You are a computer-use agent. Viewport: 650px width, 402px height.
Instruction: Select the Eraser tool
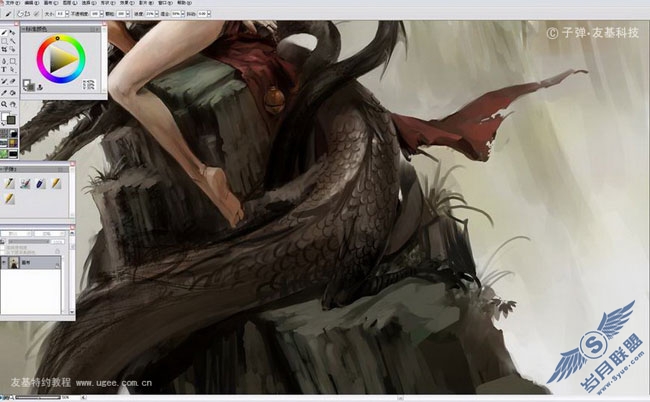[x=12, y=81]
